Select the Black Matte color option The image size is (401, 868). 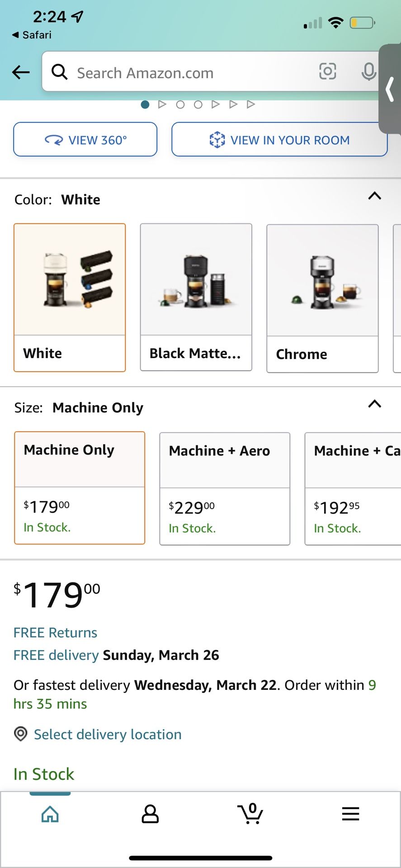(x=196, y=297)
